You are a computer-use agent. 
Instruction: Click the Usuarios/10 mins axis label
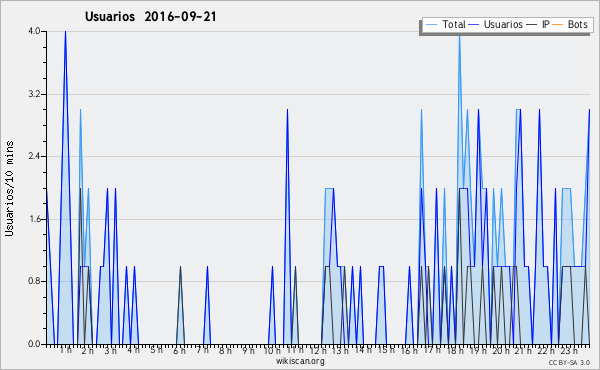click(x=9, y=188)
